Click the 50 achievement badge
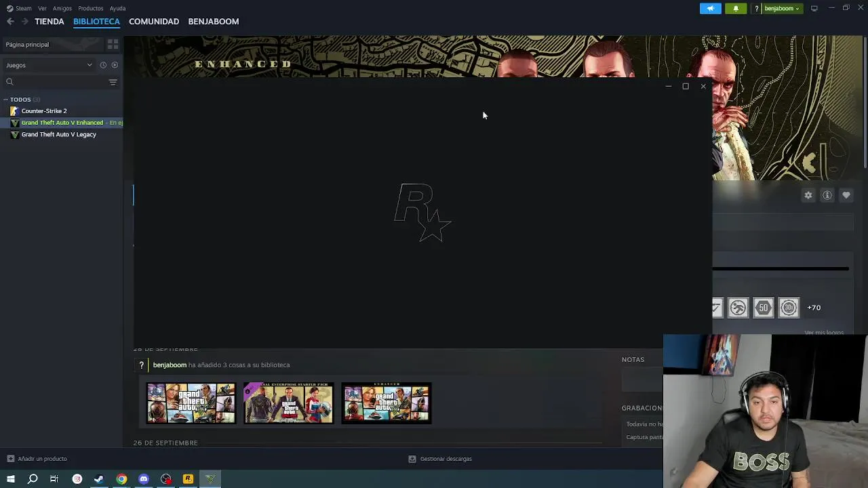This screenshot has height=488, width=868. point(763,308)
